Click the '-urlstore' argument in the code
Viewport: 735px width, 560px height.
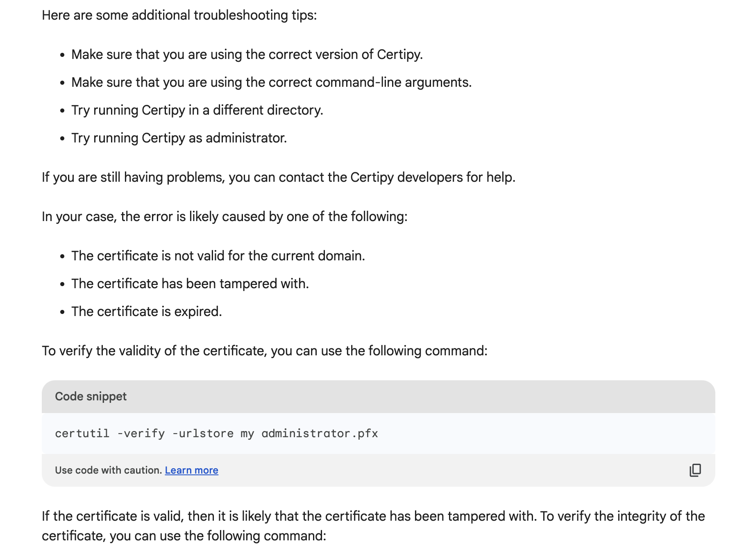tap(203, 434)
